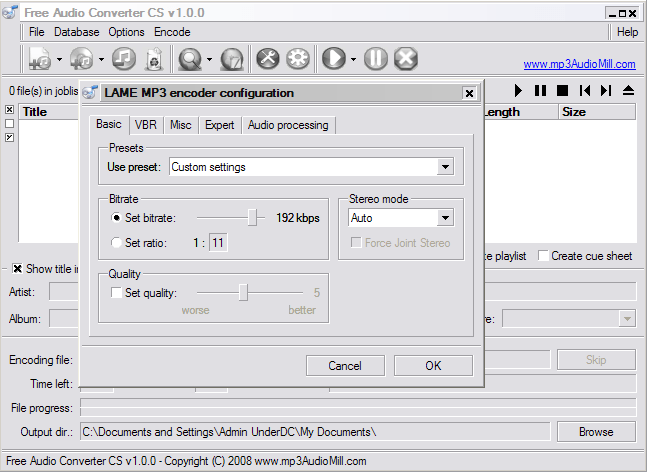
Task: Click the toggle selection box icon
Action: (9, 137)
